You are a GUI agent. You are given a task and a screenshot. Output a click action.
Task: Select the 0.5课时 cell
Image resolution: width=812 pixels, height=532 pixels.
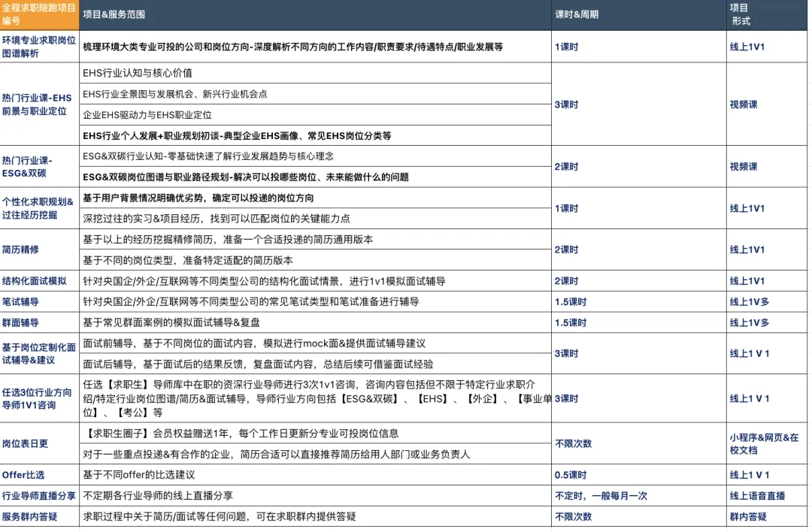click(x=639, y=475)
